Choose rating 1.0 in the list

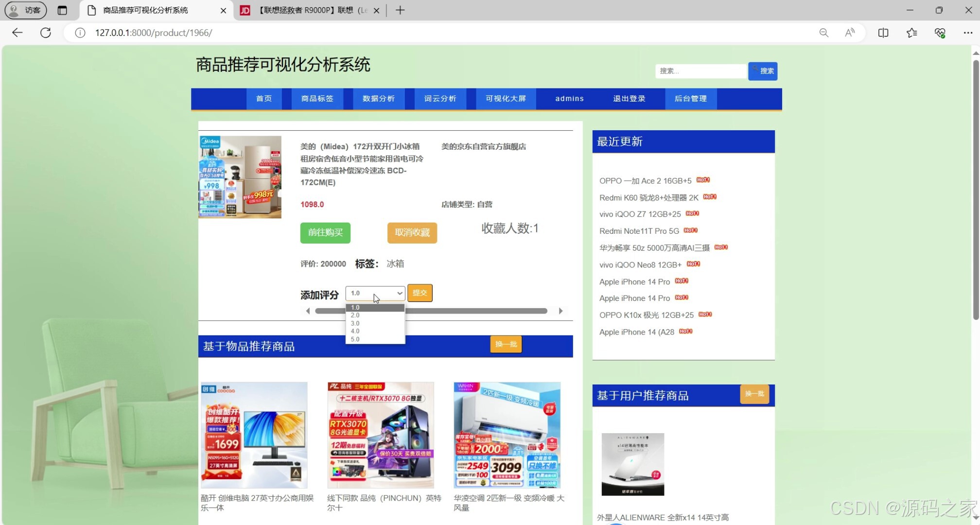point(375,308)
